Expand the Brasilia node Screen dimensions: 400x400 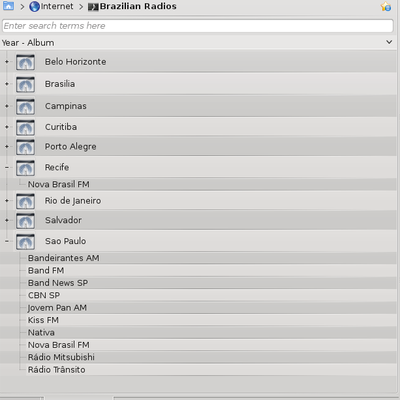(7, 84)
